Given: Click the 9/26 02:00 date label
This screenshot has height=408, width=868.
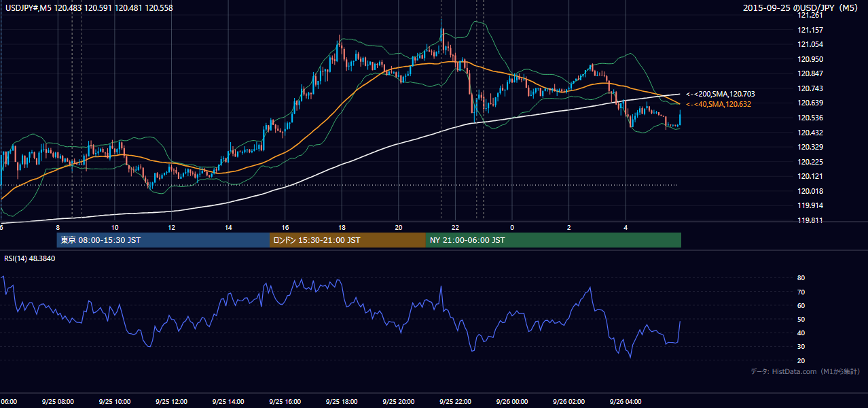Looking at the screenshot, I should click(x=569, y=402).
